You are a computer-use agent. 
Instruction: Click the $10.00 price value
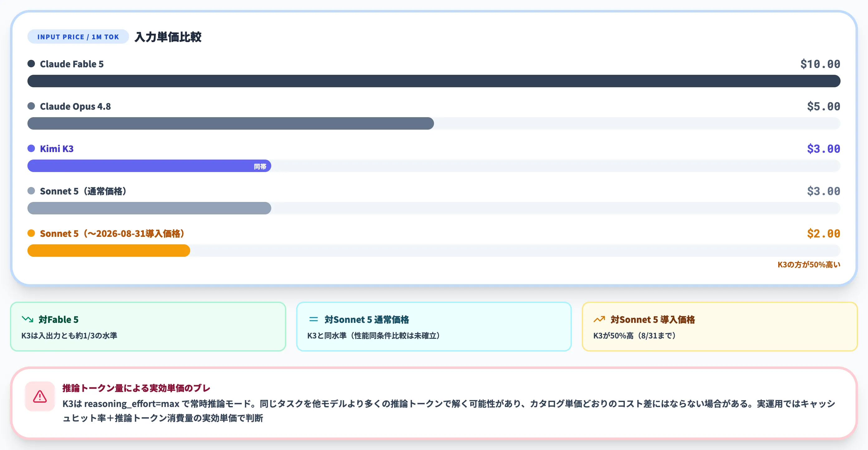tap(820, 64)
